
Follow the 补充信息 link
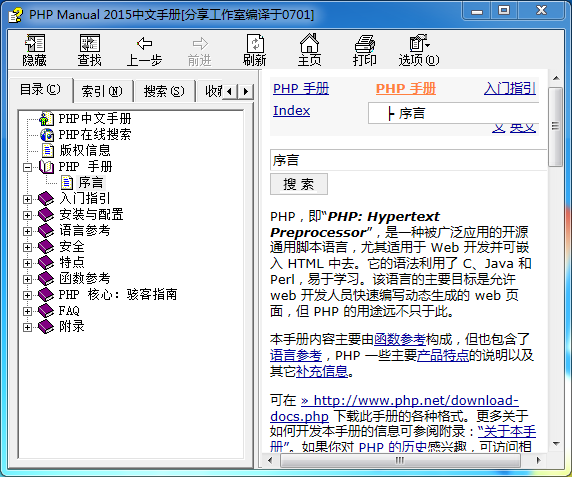(x=322, y=372)
